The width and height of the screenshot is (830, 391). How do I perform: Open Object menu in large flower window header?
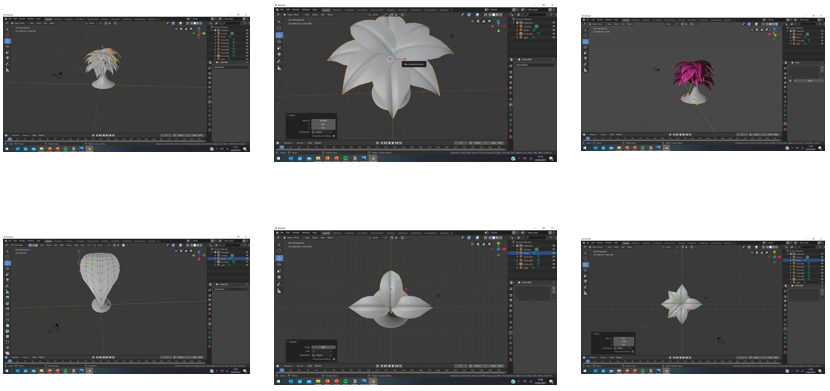(330, 15)
